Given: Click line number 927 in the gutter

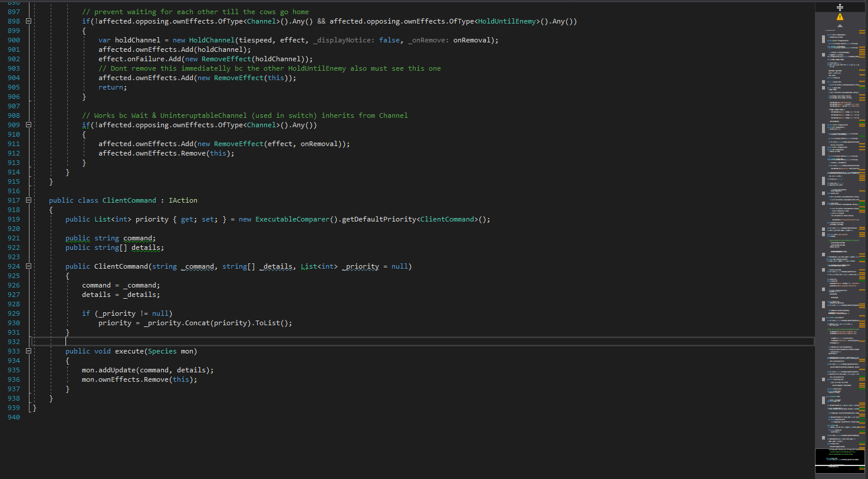Looking at the screenshot, I should pos(14,295).
